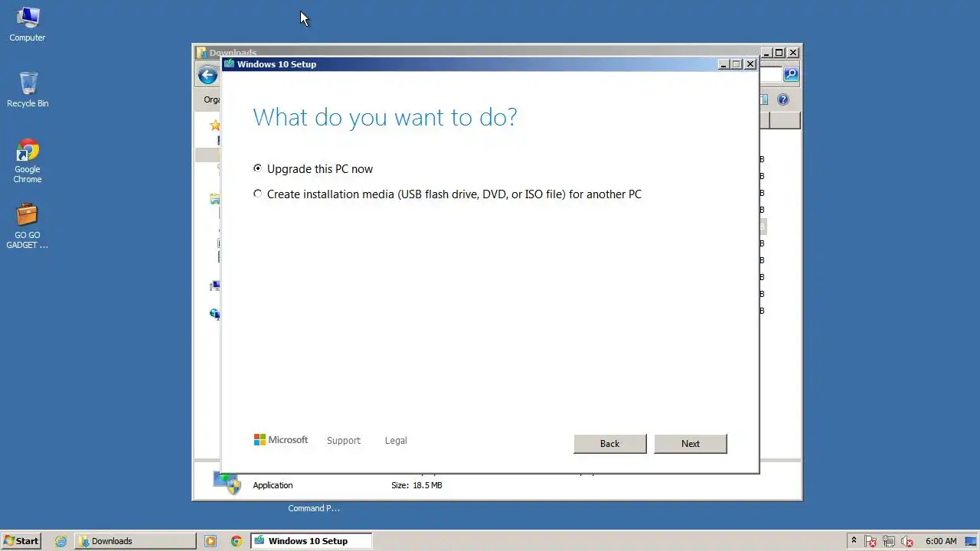
Task: Close the Downloads window
Action: pos(793,53)
